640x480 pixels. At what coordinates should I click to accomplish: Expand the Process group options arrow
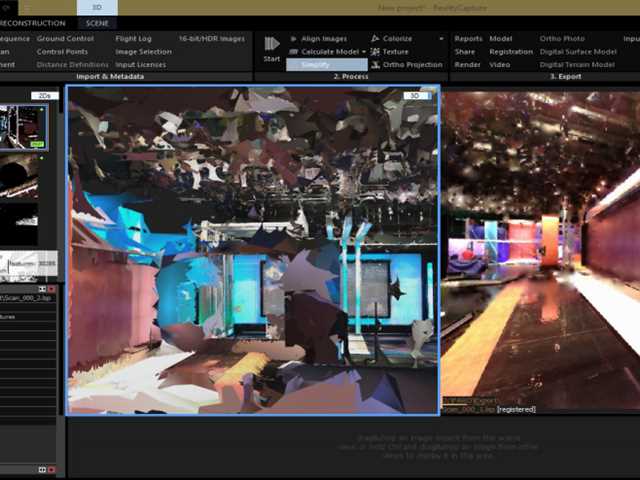(x=441, y=39)
